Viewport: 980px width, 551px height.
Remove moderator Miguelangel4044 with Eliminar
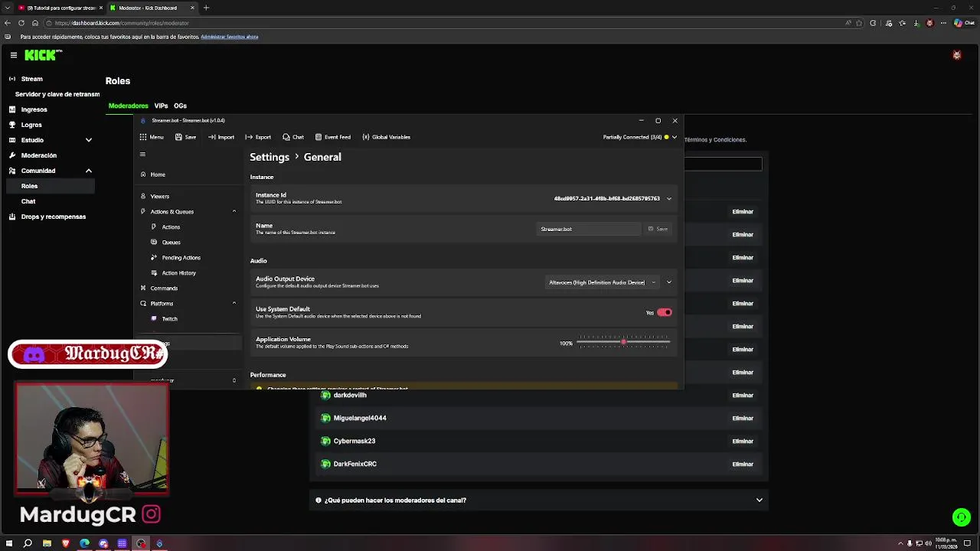pos(743,418)
